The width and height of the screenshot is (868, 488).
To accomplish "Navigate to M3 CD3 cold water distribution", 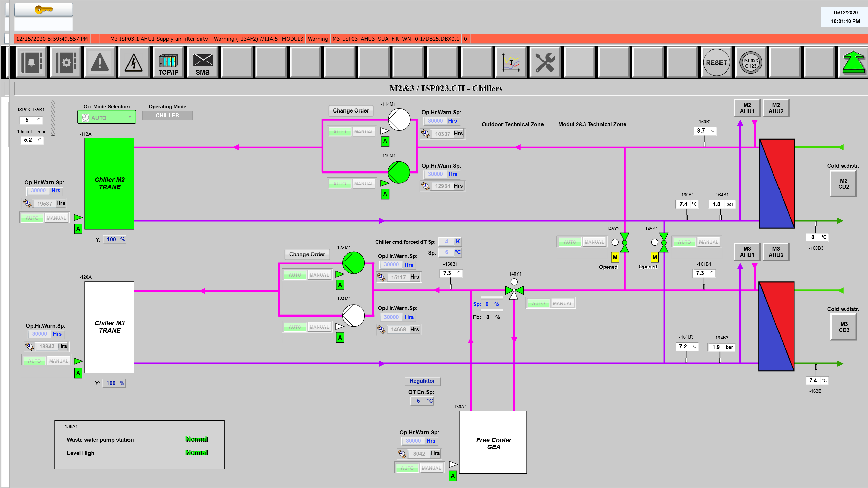I will (844, 327).
